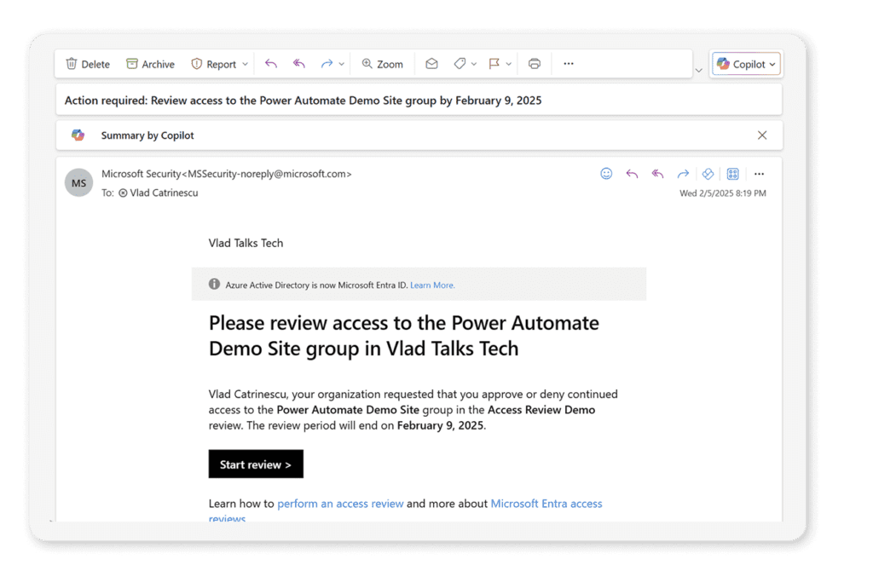Forward the email from the top toolbar
The image size is (873, 588).
[x=327, y=64]
